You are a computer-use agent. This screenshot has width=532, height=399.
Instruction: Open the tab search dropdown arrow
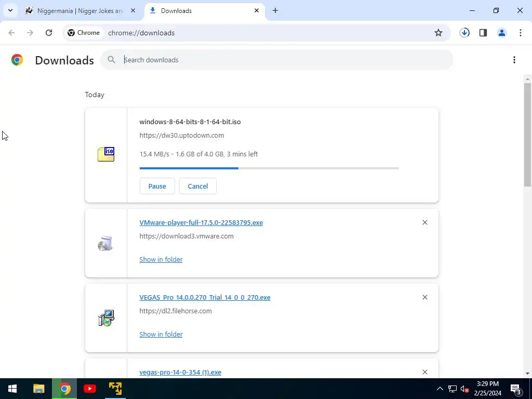pyautogui.click(x=10, y=10)
